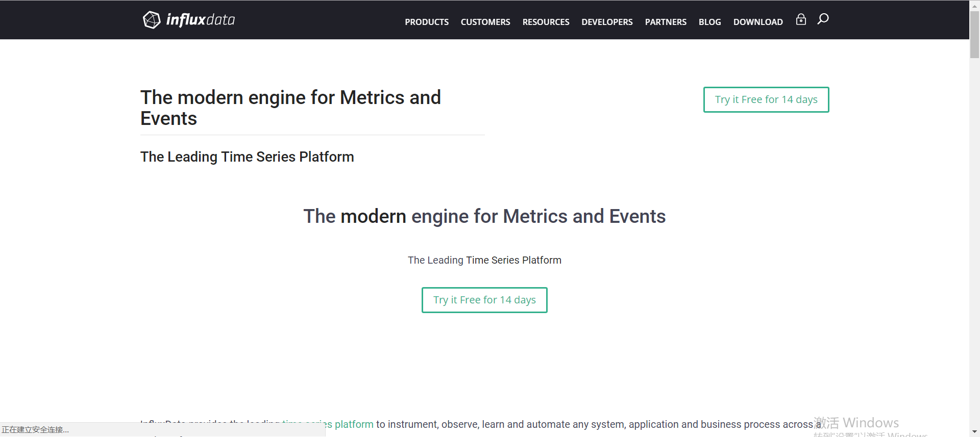Open the PRODUCTS menu
This screenshot has width=980, height=437.
(427, 22)
